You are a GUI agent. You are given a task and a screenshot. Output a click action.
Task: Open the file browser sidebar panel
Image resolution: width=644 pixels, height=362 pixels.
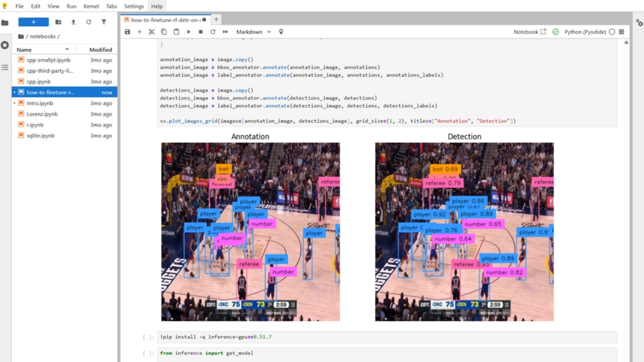[x=6, y=22]
